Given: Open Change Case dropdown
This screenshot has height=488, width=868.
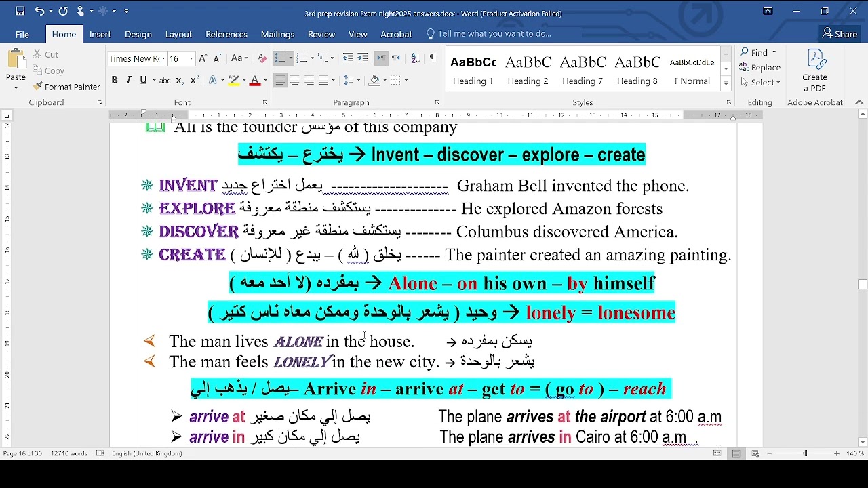Looking at the screenshot, I should [x=239, y=58].
